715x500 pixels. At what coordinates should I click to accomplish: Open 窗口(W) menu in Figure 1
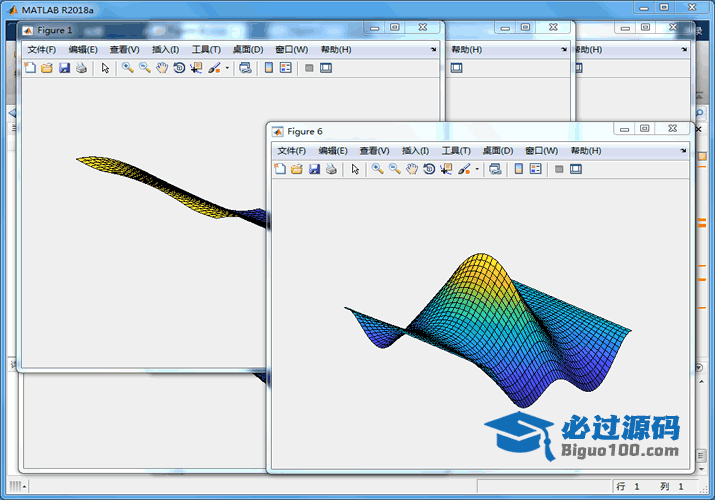pyautogui.click(x=292, y=50)
